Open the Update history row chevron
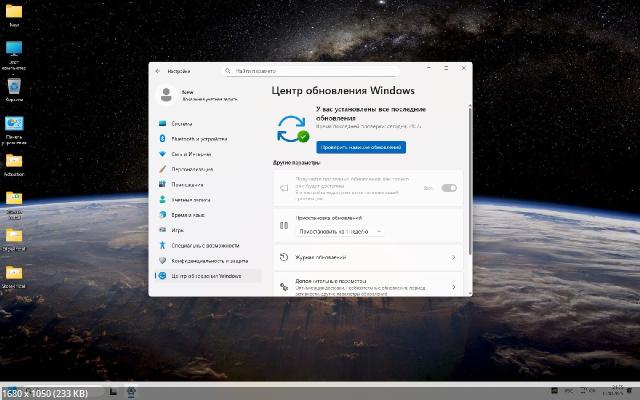 453,257
